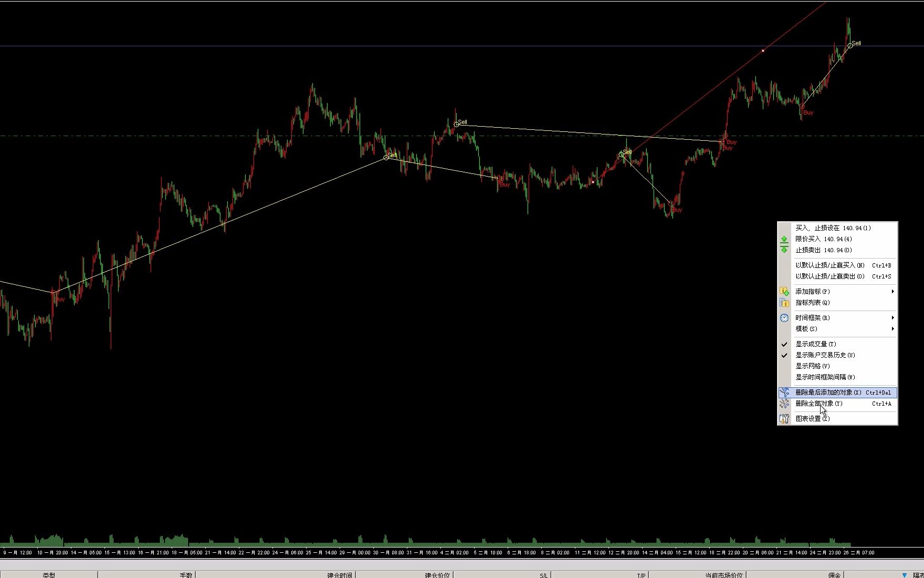Click the 26 二月 07:00 time axis label

pyautogui.click(x=859, y=552)
